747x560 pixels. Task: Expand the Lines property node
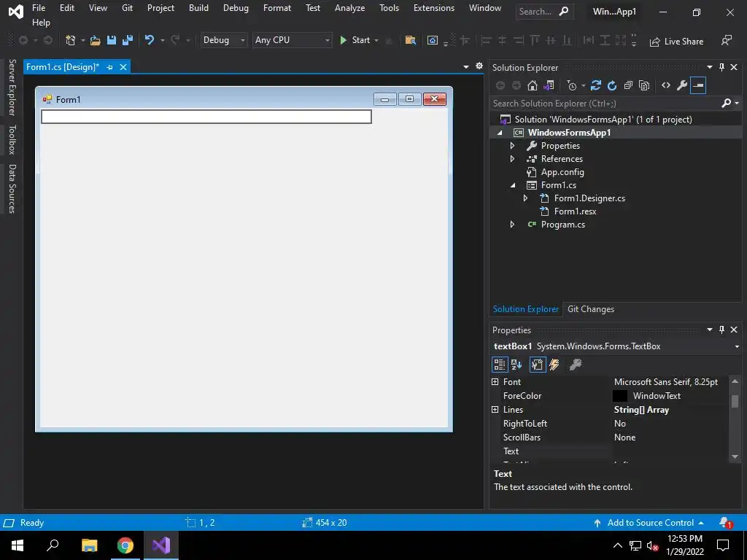495,410
